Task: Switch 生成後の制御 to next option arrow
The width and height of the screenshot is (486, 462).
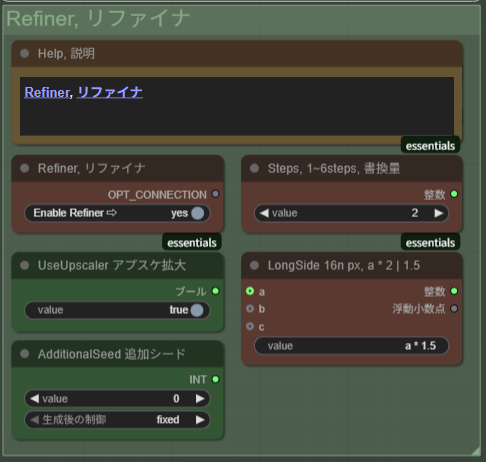Action: (200, 420)
